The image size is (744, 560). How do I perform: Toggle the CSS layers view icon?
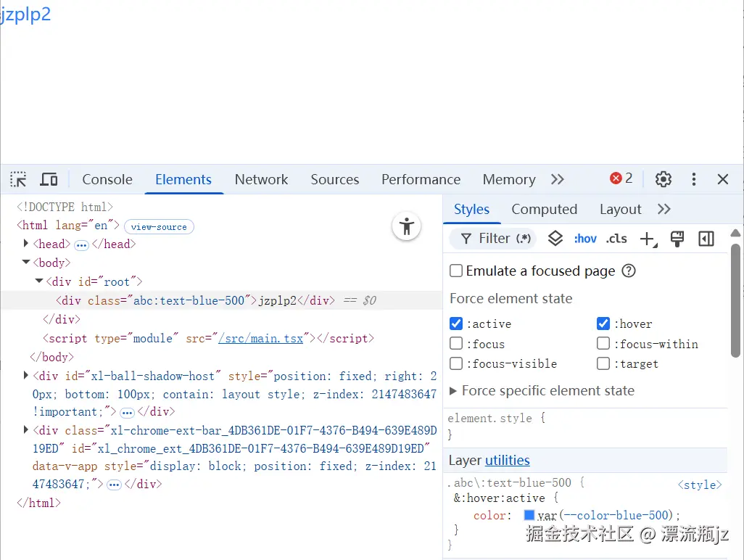pos(555,238)
